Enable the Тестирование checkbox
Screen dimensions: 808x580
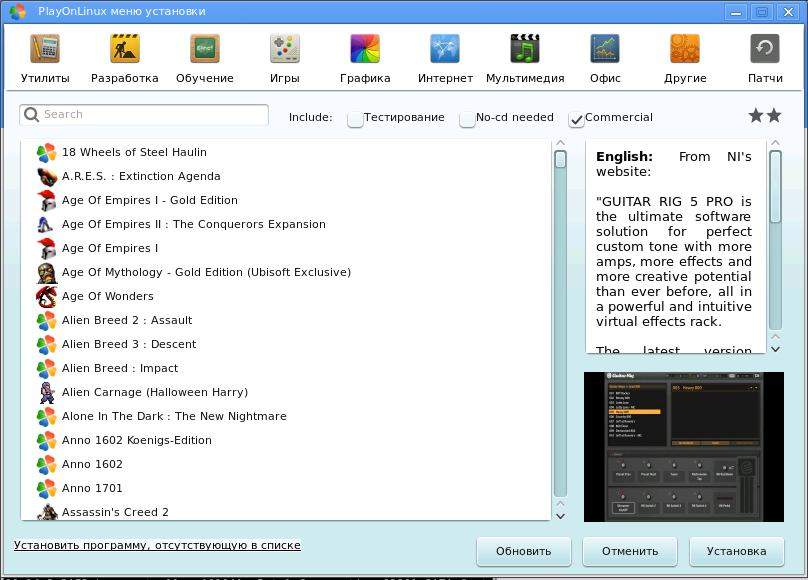(x=355, y=119)
